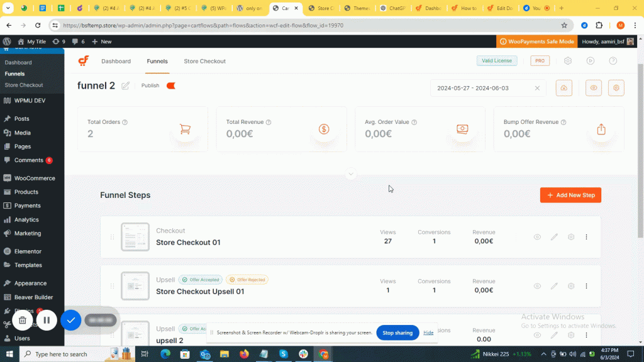Click the date range field 2024-05-27 - 2024-06-03
The width and height of the screenshot is (644, 362).
click(x=483, y=88)
